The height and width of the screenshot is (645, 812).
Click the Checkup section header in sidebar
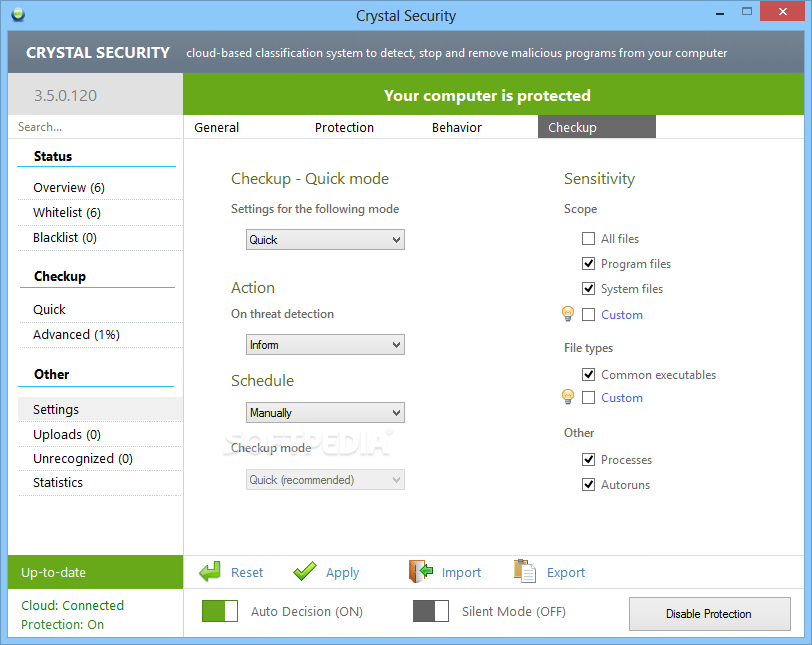click(60, 276)
